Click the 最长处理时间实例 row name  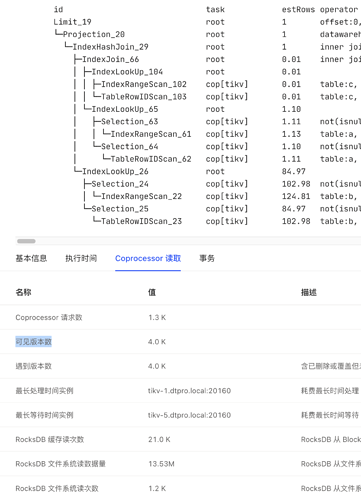click(x=44, y=391)
